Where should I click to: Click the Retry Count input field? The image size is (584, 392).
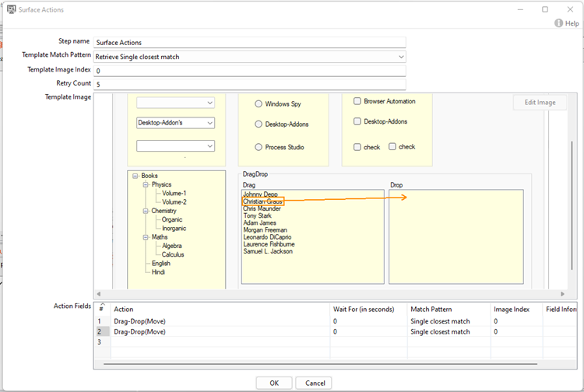coord(249,84)
